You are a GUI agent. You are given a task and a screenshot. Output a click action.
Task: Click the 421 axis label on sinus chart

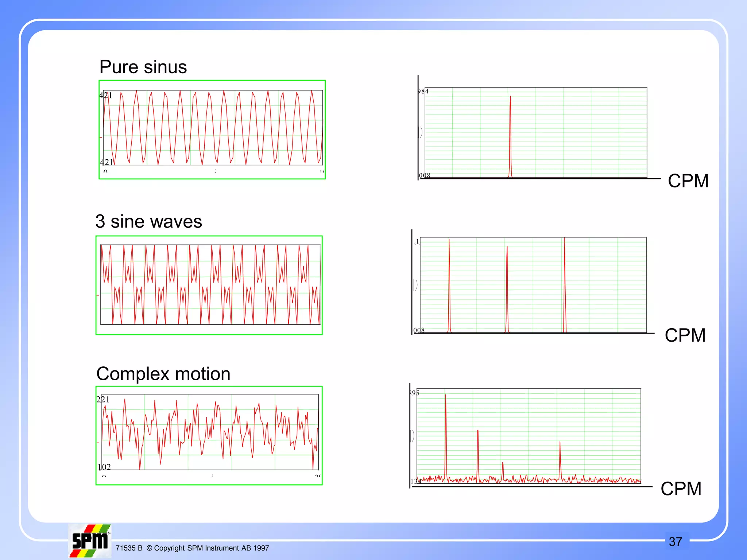(x=106, y=96)
